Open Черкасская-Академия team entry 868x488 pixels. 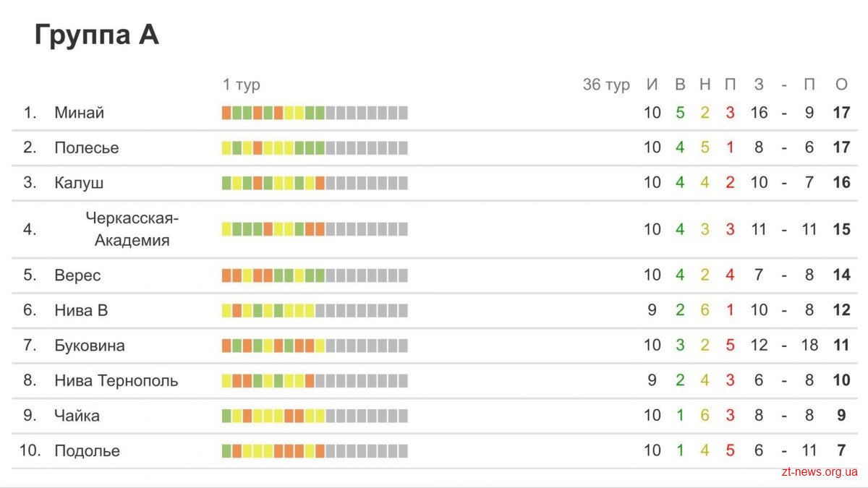coord(132,229)
